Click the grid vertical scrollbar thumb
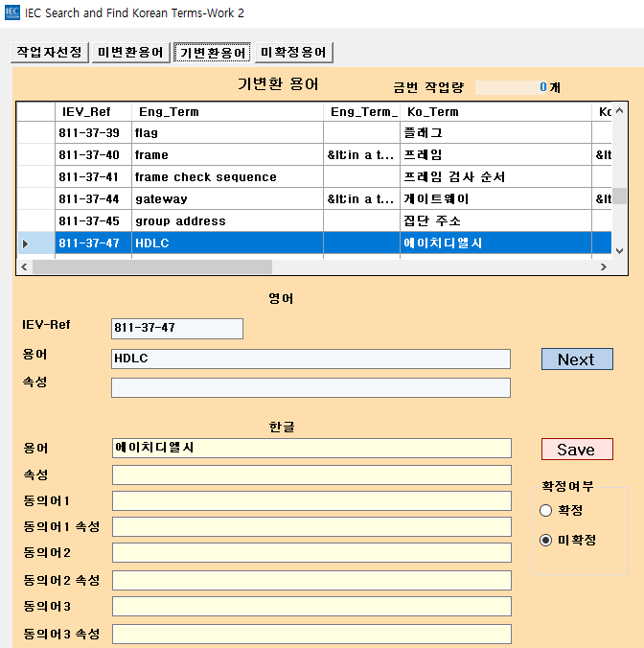The width and height of the screenshot is (644, 648). [x=619, y=197]
